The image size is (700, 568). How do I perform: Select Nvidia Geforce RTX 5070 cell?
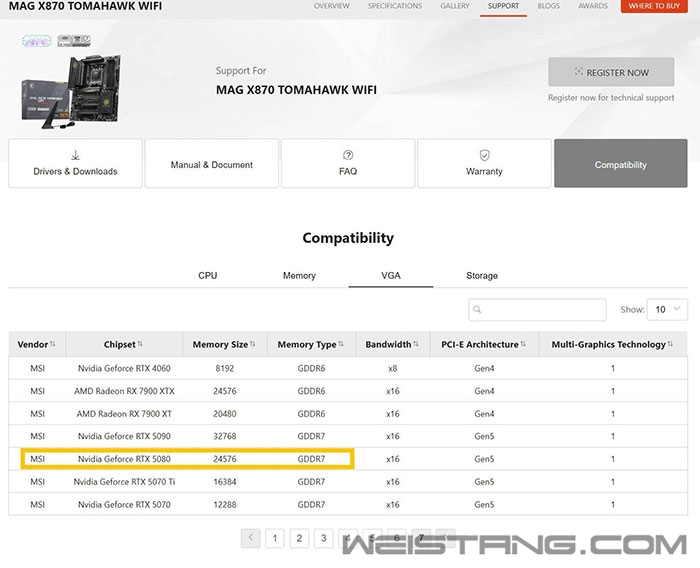pos(124,505)
